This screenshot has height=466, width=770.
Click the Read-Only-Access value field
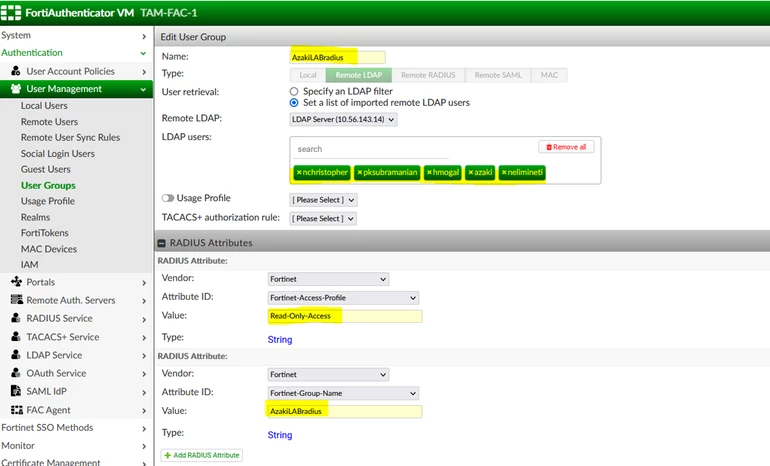point(345,316)
